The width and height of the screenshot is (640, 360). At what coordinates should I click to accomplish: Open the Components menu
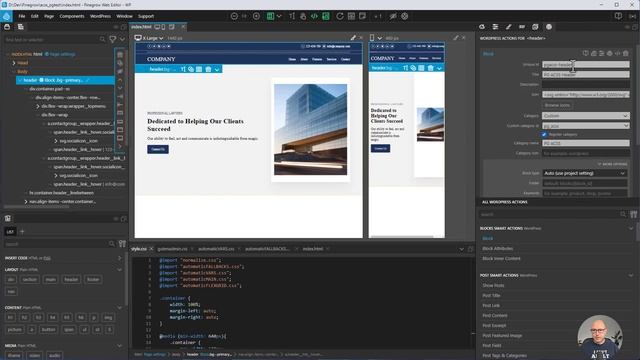(72, 16)
